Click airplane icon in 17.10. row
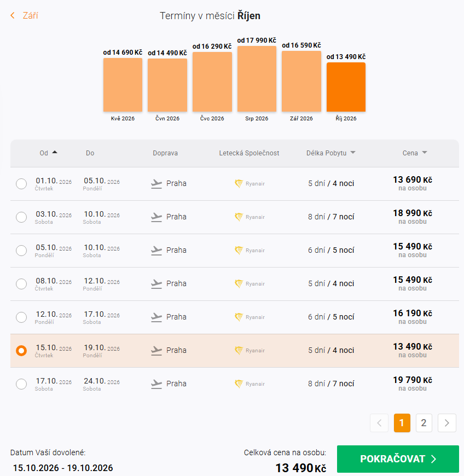 pos(156,384)
